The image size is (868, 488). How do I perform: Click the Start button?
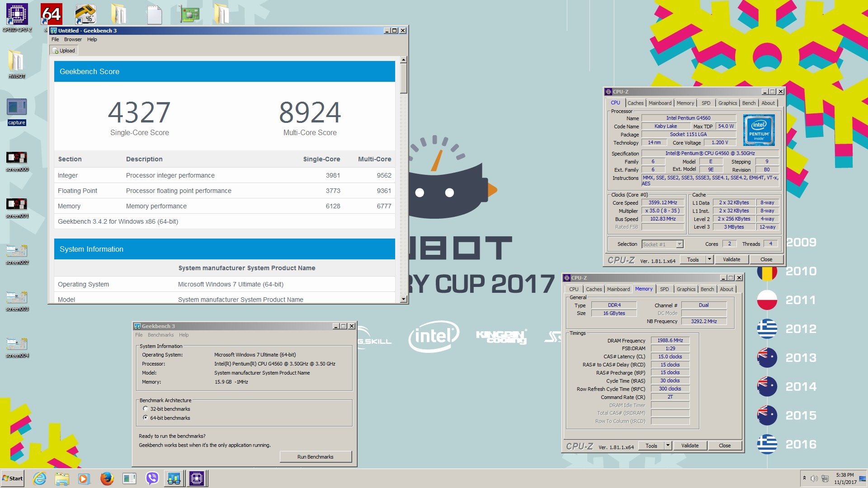coord(13,479)
